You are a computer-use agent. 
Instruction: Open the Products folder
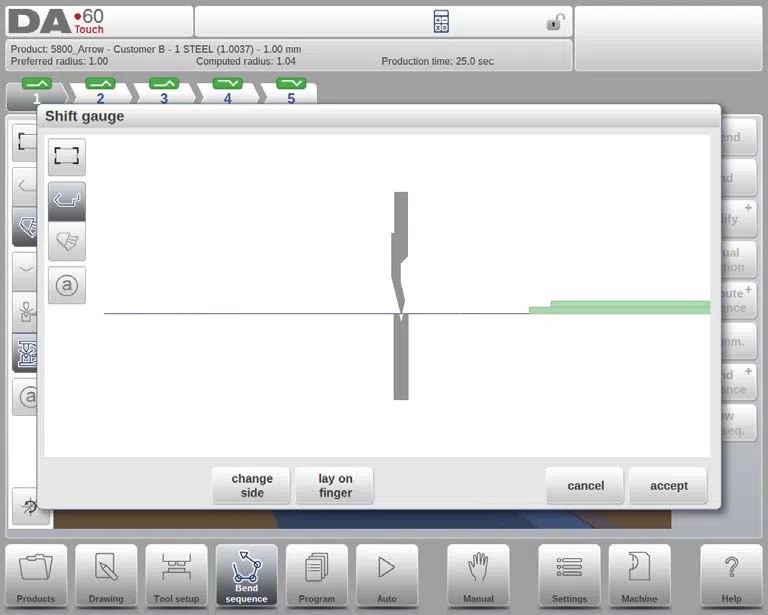coord(36,576)
